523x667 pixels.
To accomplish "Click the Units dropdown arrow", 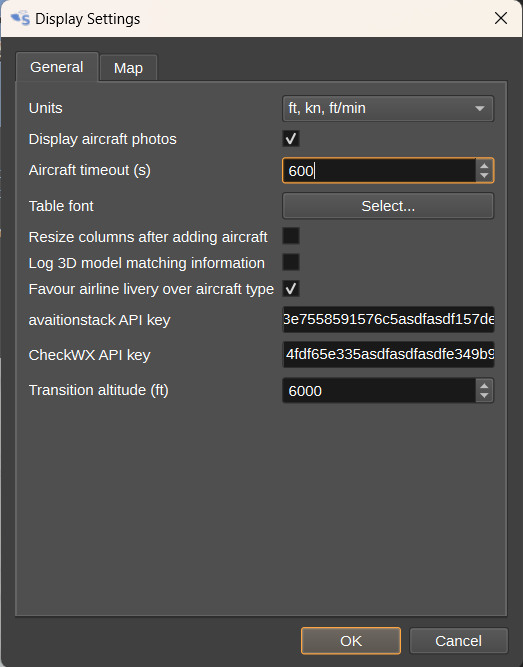I will pyautogui.click(x=480, y=109).
